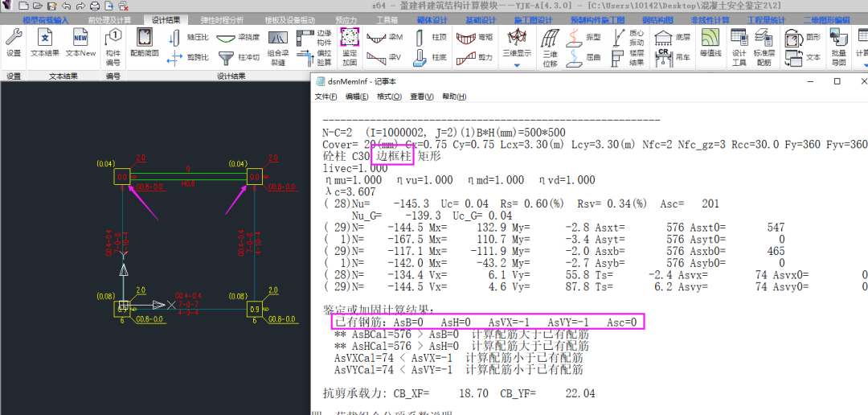
Task: Open 吊车 crane results
Action: click(673, 57)
